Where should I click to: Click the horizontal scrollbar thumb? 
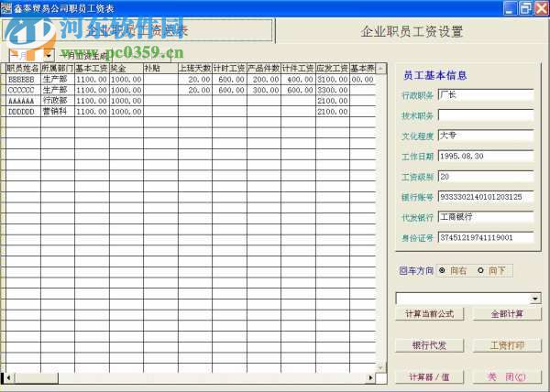click(36, 378)
